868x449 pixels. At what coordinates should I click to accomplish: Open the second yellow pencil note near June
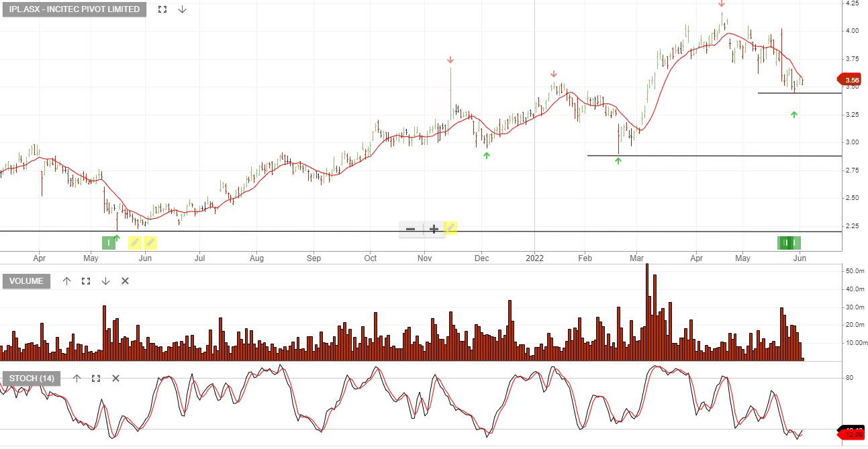150,242
